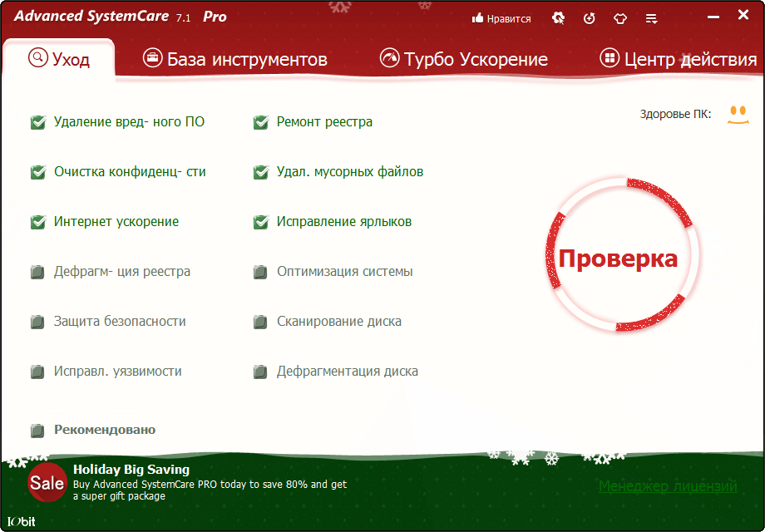Open the База инструментов tab
This screenshot has height=532, width=765.
[235, 59]
